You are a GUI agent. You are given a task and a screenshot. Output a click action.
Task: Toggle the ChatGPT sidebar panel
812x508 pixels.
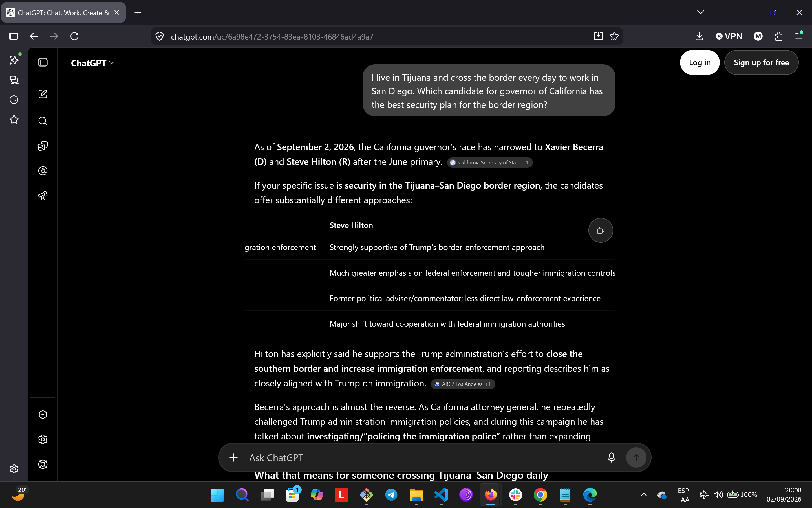[43, 63]
